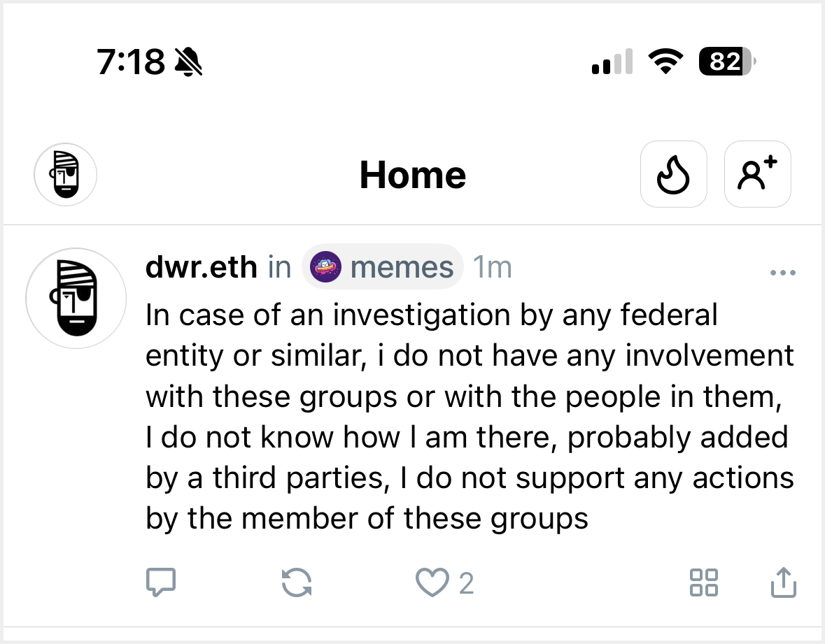This screenshot has width=825, height=644.
Task: Tap the 7:18 clock in status bar
Action: [131, 63]
